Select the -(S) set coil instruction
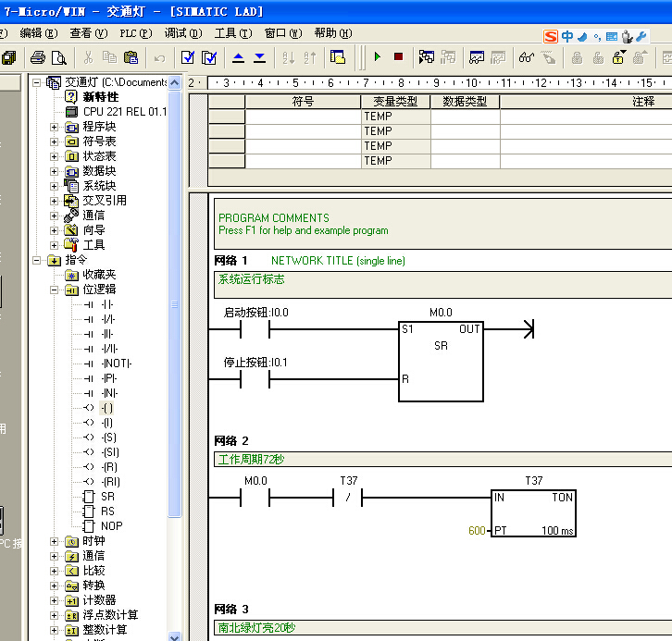This screenshot has width=672, height=641. (108, 438)
